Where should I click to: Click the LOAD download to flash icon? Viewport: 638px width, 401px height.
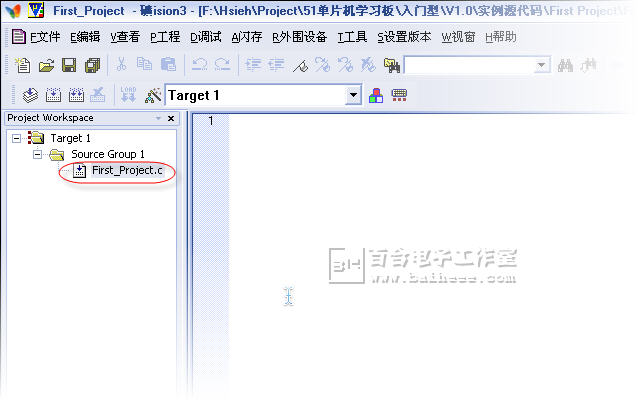point(128,94)
